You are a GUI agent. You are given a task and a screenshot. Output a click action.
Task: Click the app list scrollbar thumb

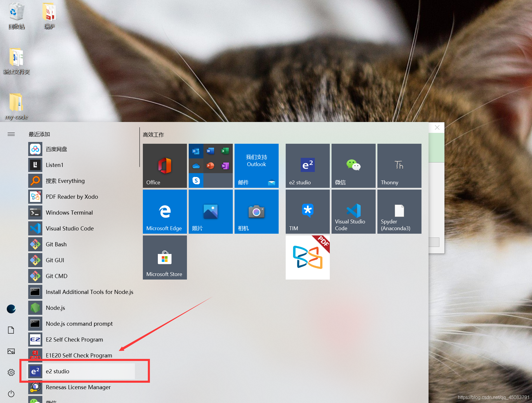[140, 147]
